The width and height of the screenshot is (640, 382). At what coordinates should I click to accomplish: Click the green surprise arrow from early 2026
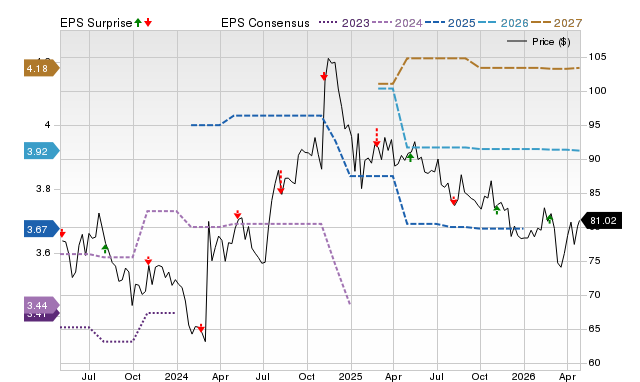[x=550, y=219]
